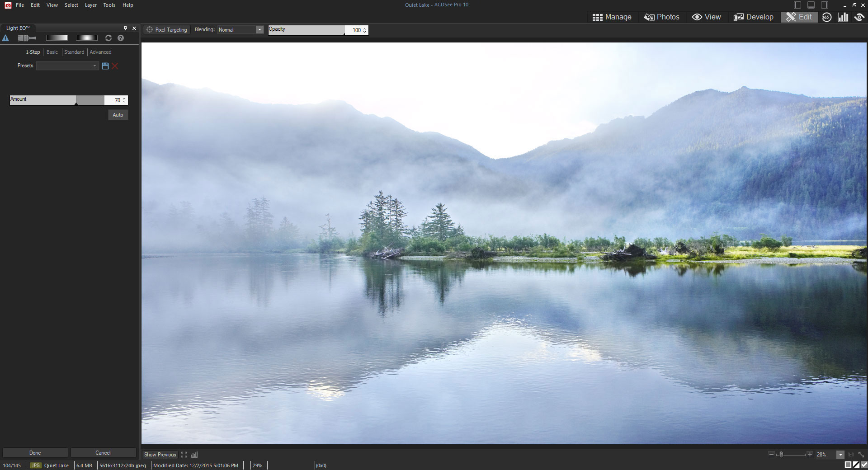Image resolution: width=868 pixels, height=470 pixels.
Task: Click the Auto button
Action: click(x=118, y=115)
